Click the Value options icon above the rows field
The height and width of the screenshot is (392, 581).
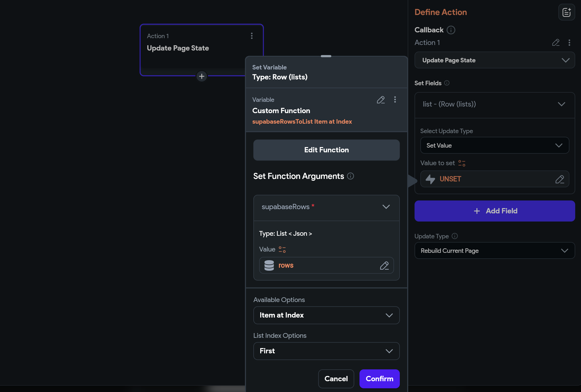[x=282, y=249]
